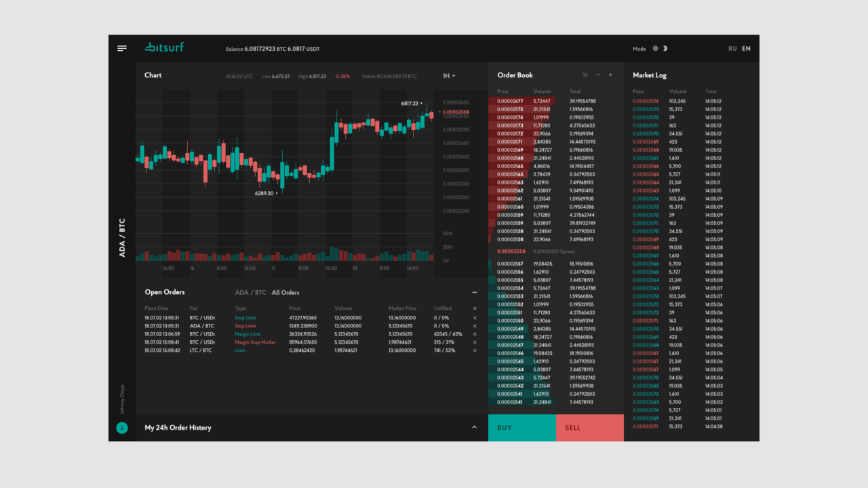Select the All Orders tab
The height and width of the screenshot is (488, 868).
[x=285, y=293]
